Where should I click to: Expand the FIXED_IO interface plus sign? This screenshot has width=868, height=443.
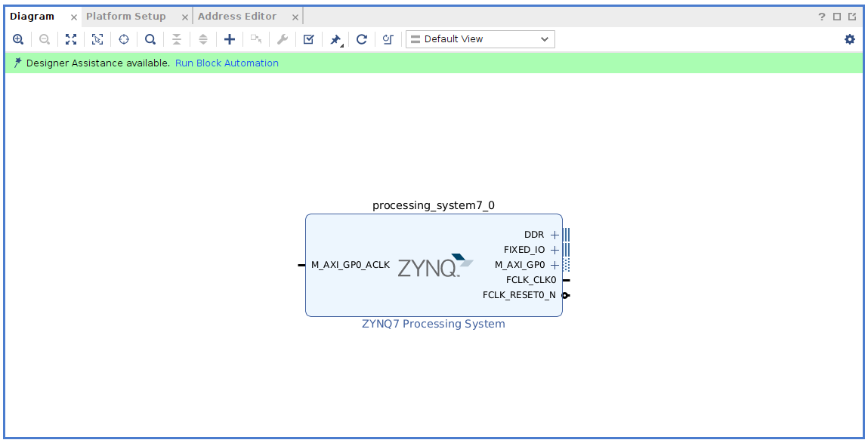pos(554,250)
